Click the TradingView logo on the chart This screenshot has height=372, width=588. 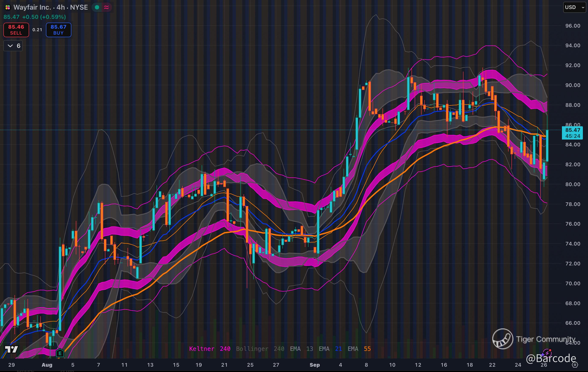pyautogui.click(x=12, y=349)
